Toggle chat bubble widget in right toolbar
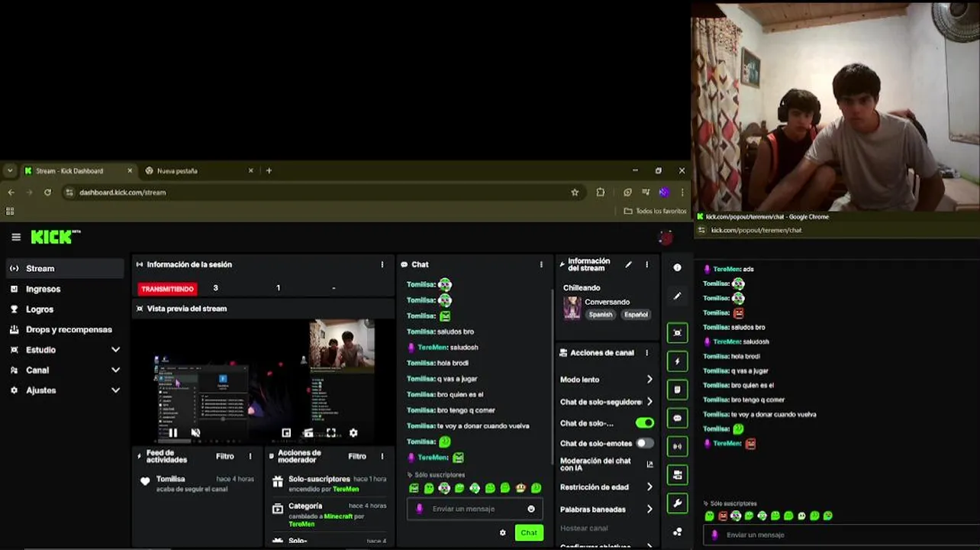Screen dimensions: 980x550 [677, 418]
